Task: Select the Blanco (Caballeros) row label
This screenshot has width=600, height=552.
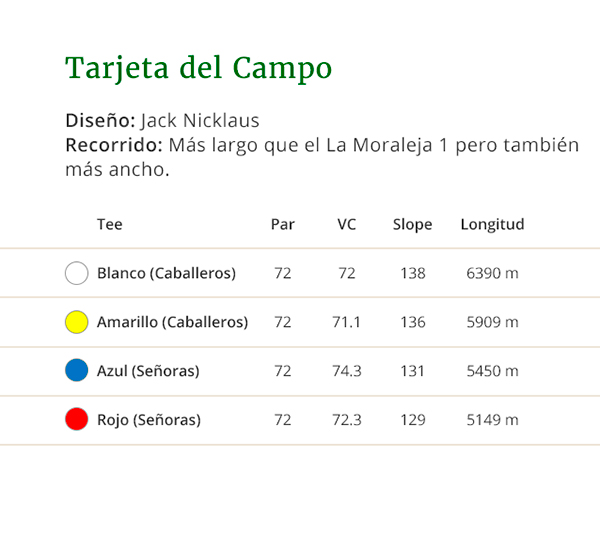Action: (166, 274)
